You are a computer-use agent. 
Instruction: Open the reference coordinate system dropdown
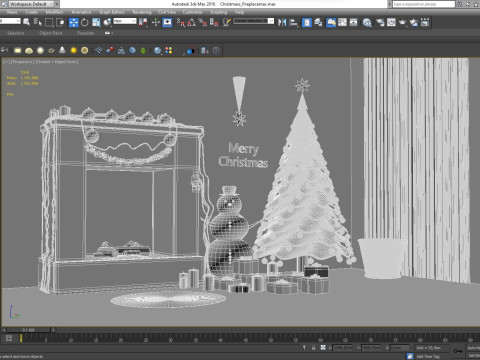pyautogui.click(x=125, y=21)
